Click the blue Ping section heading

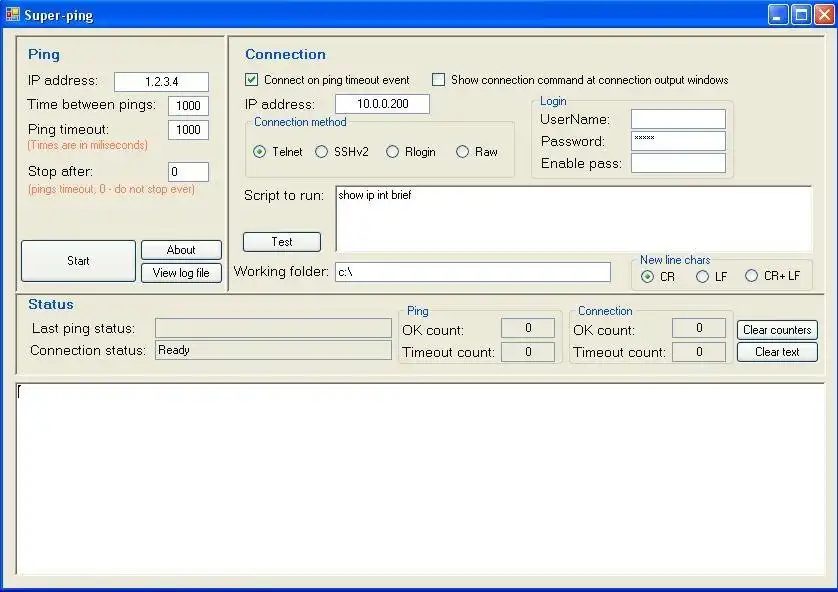pyautogui.click(x=44, y=54)
